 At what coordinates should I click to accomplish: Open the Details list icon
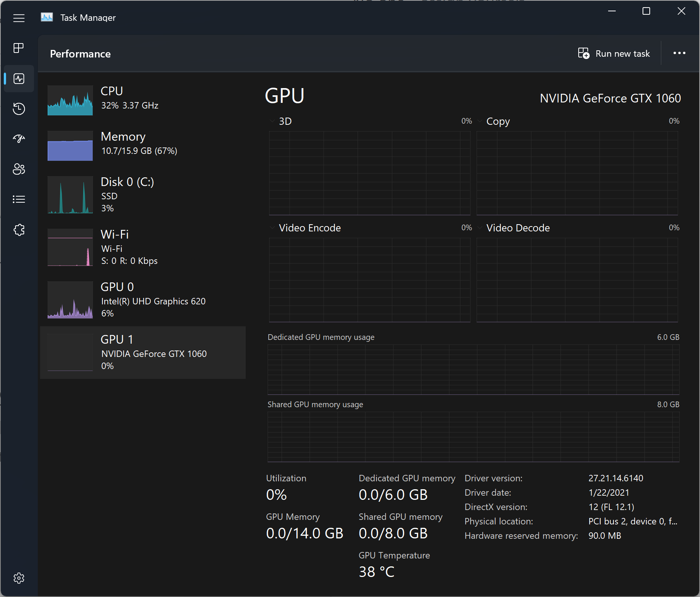pos(19,199)
